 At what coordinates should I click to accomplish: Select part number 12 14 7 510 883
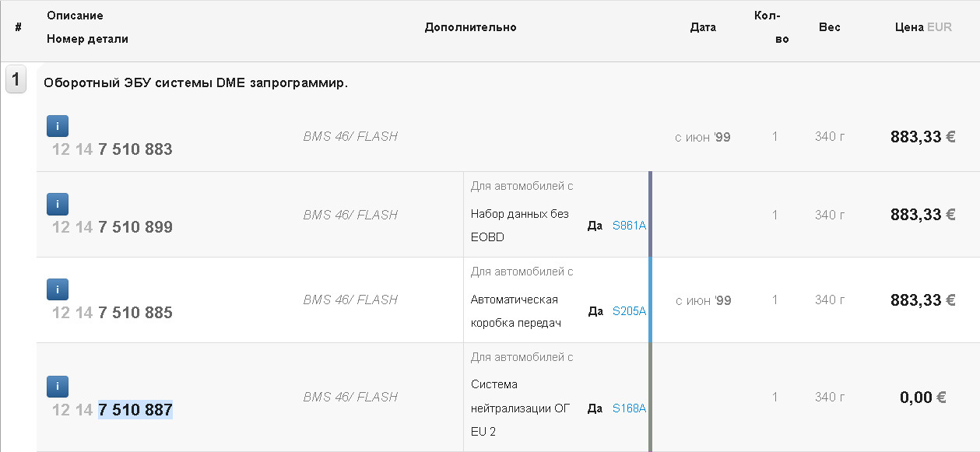pyautogui.click(x=112, y=149)
